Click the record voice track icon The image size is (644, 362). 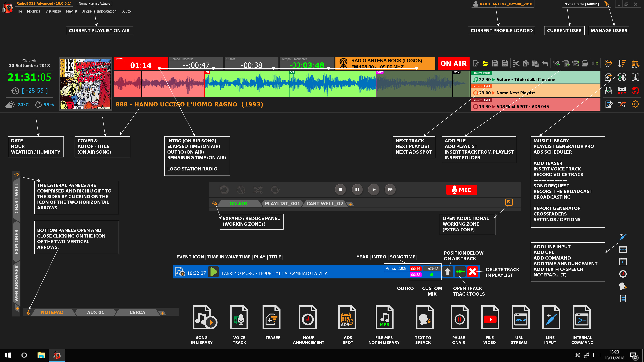635,77
